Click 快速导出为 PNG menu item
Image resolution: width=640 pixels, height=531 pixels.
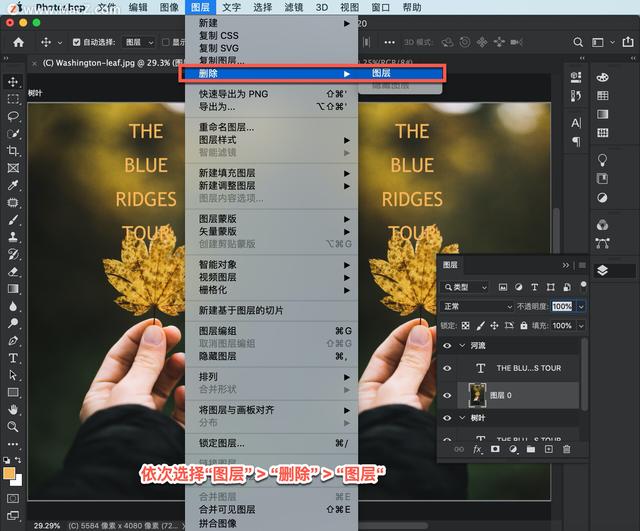click(x=233, y=94)
